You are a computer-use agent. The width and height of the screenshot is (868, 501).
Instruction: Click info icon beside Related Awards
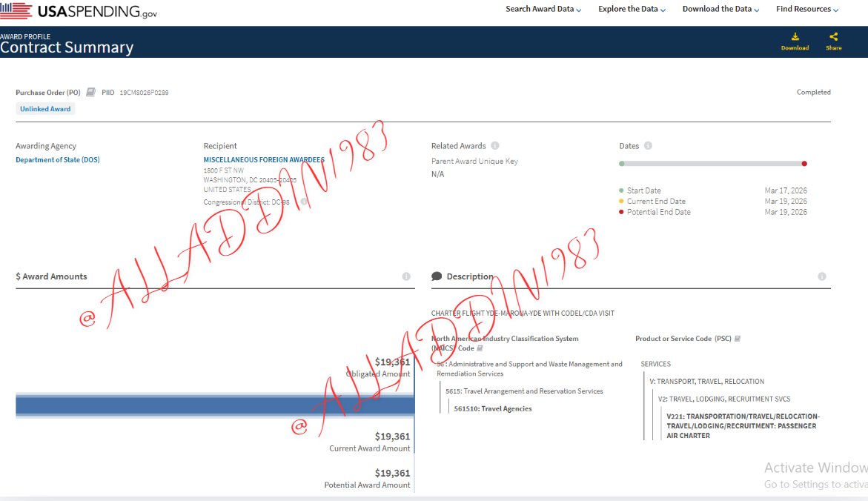495,145
